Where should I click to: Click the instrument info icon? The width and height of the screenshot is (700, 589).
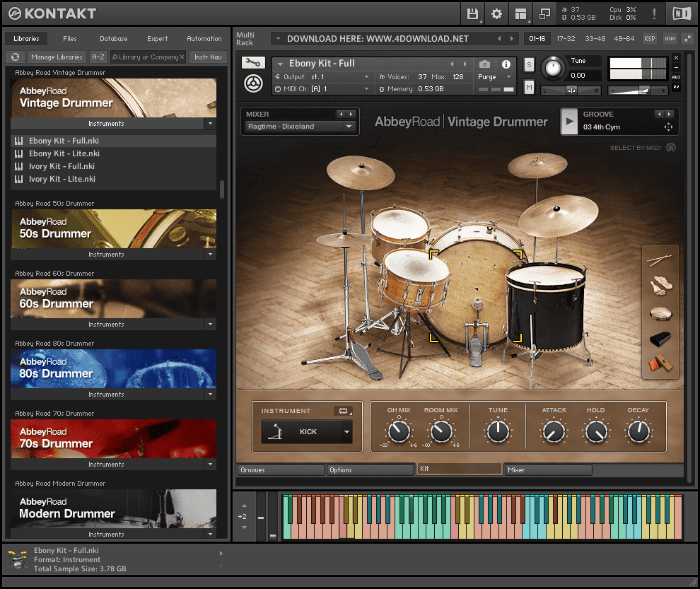(x=506, y=64)
